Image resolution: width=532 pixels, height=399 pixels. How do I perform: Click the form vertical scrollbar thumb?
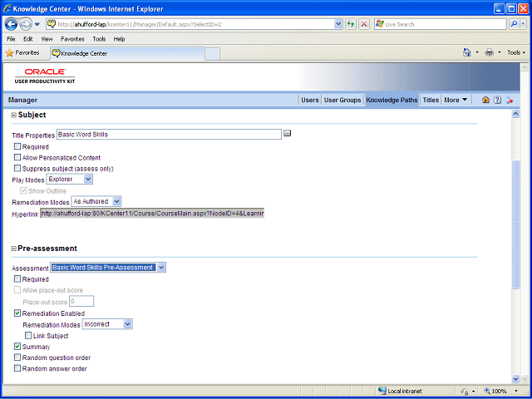pyautogui.click(x=515, y=224)
